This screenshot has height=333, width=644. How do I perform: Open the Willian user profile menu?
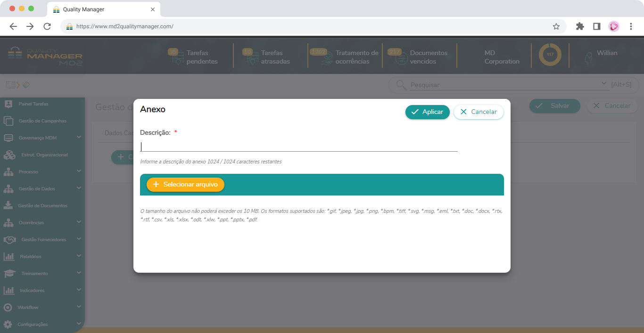tap(606, 53)
